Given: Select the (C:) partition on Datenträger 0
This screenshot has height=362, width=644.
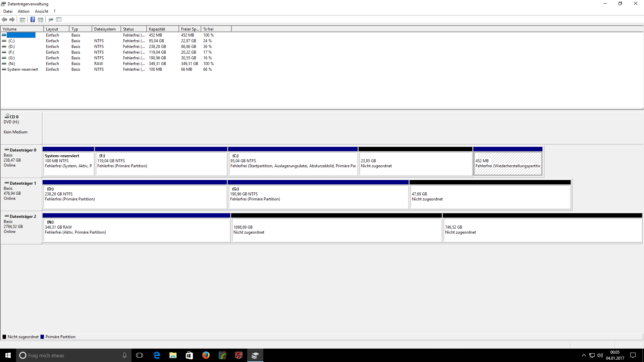Looking at the screenshot, I should pos(292,164).
